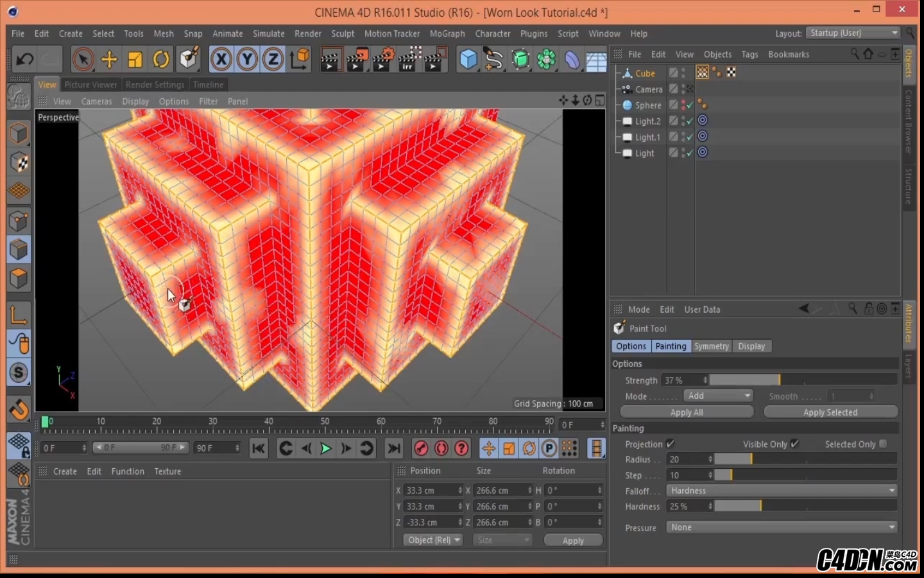Open the material manager Create menu
This screenshot has width=924, height=578.
click(65, 471)
